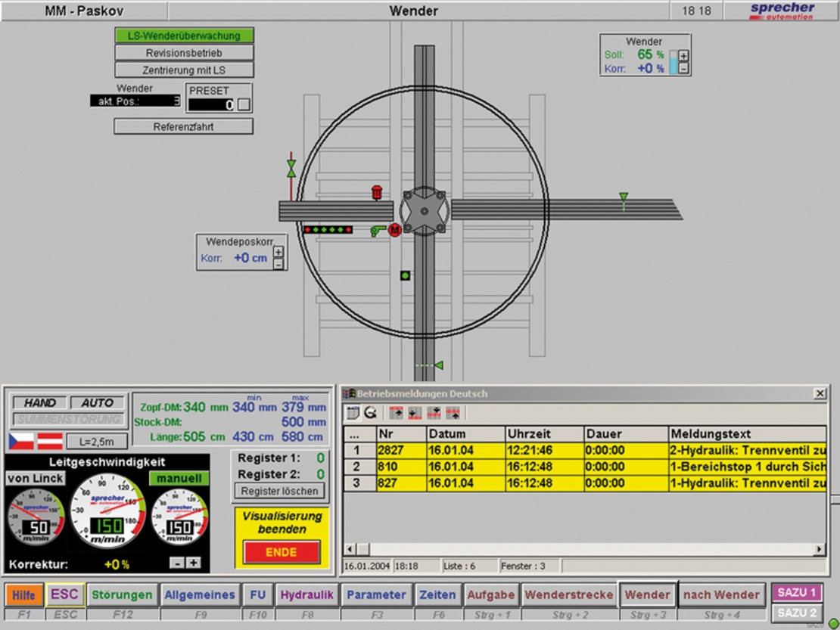Go to the Wenderstrecke screen
840x630 pixels.
tap(568, 595)
